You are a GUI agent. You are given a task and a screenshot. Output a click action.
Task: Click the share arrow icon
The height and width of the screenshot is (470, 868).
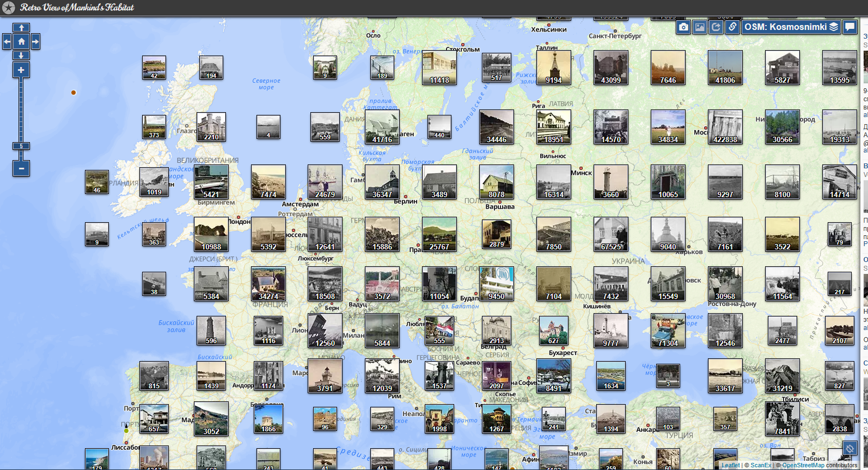[716, 27]
